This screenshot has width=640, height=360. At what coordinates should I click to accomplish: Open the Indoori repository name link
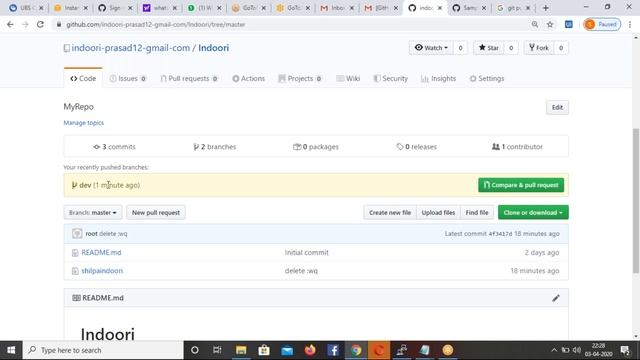tap(213, 48)
